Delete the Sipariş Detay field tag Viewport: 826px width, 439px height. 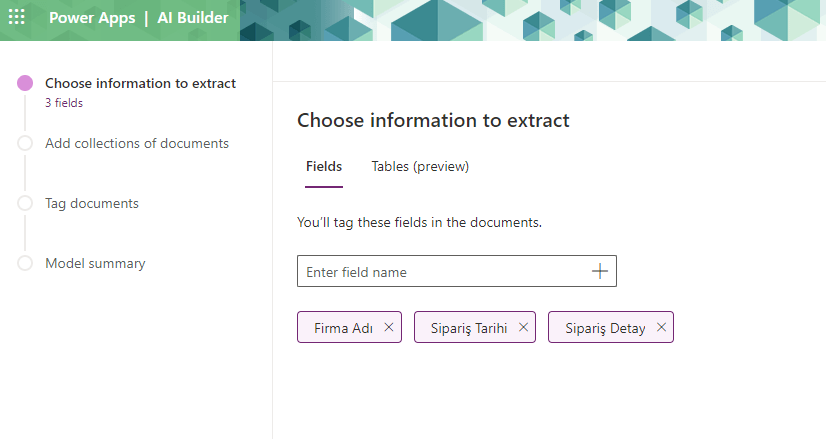tap(662, 328)
